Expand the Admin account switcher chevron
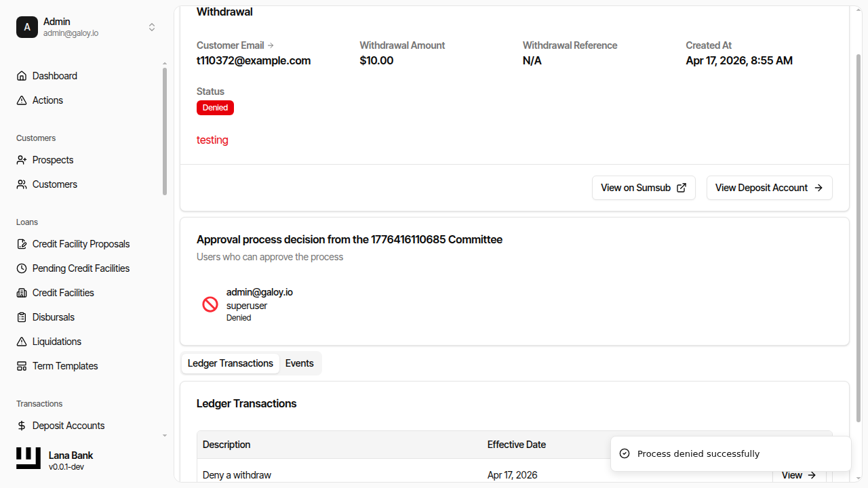 152,27
